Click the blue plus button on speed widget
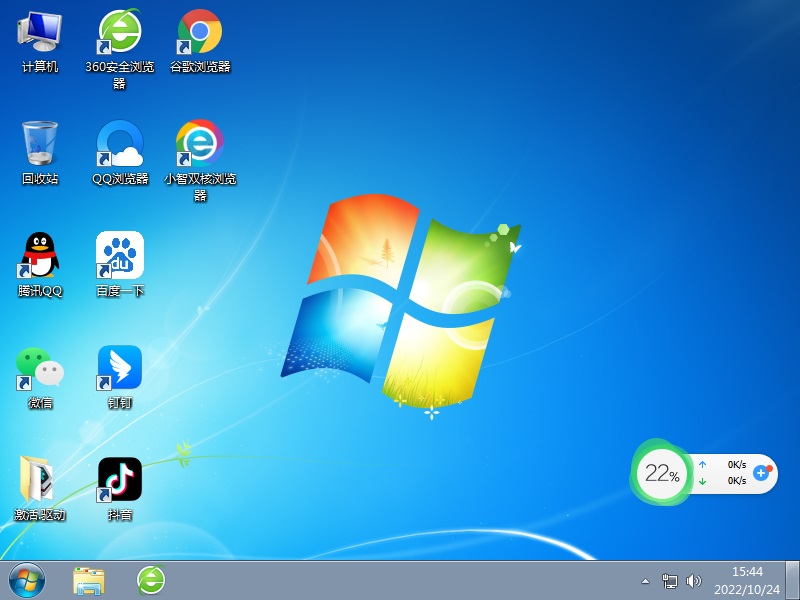The height and width of the screenshot is (600, 800). point(761,473)
